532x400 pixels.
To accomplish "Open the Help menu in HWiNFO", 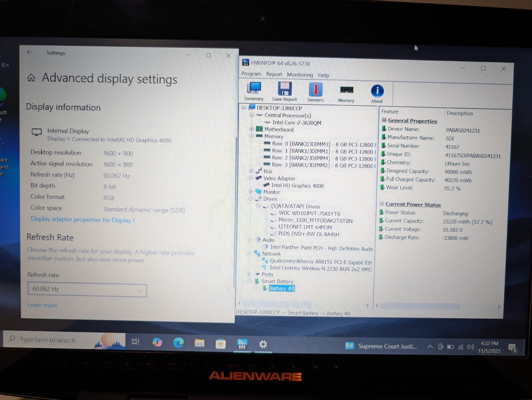I will (324, 75).
